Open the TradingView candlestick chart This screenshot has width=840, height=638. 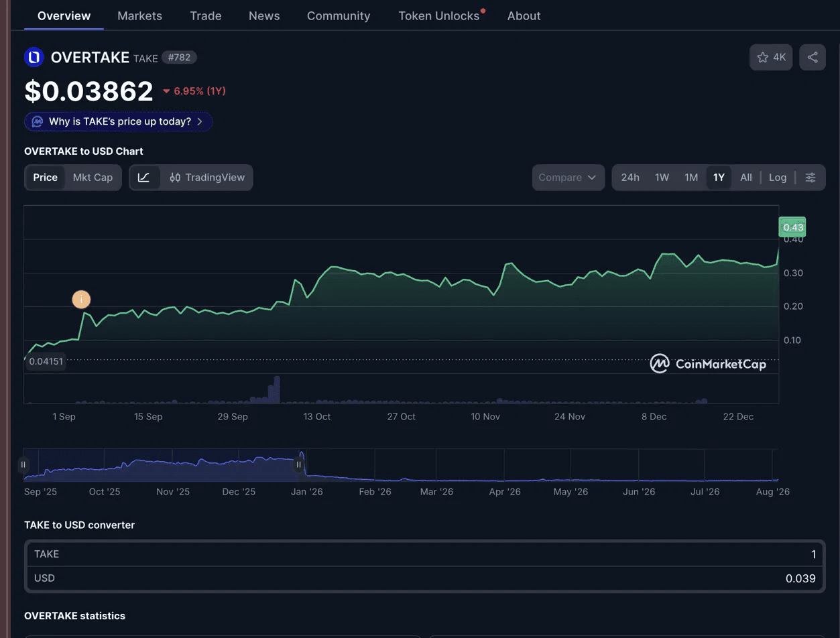coord(207,178)
